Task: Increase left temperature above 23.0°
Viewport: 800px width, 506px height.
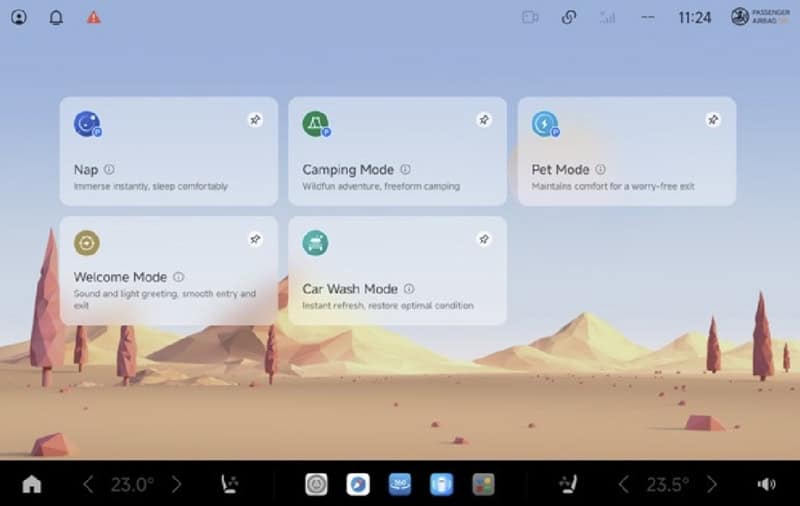Action: point(177,484)
